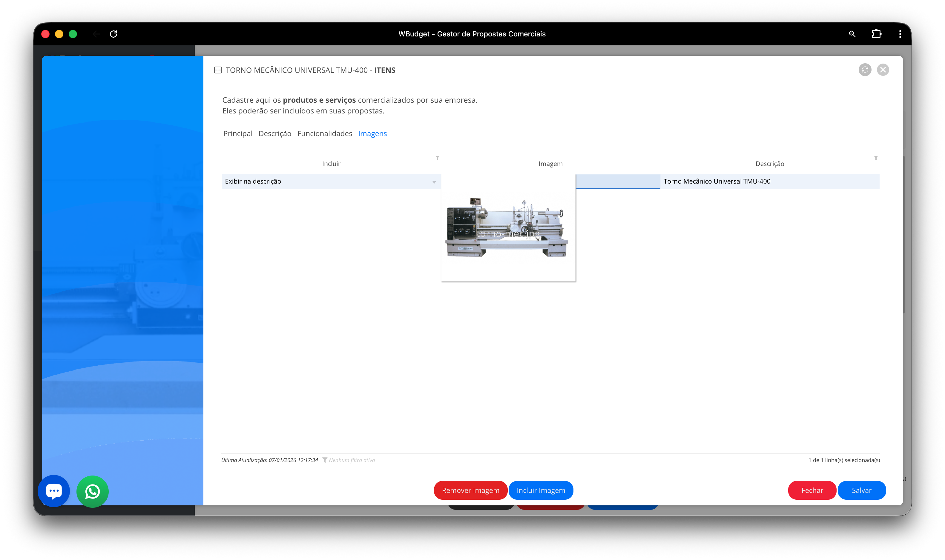The image size is (945, 560).
Task: Click the Incluir column filter icon
Action: click(x=437, y=158)
